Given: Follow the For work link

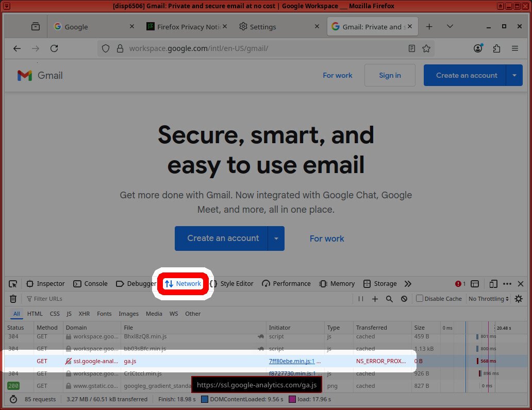Looking at the screenshot, I should (x=338, y=75).
